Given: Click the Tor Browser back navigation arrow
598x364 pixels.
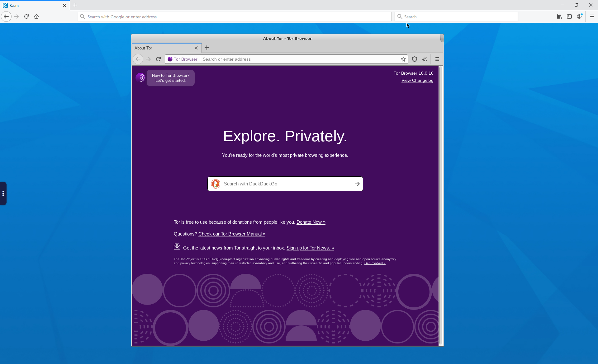Looking at the screenshot, I should click(138, 59).
